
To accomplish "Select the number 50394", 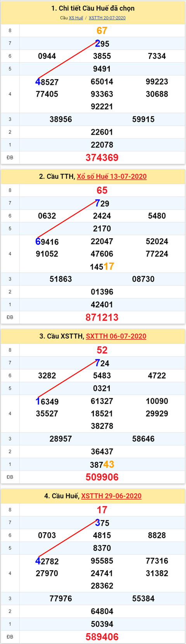I will [102, 625].
